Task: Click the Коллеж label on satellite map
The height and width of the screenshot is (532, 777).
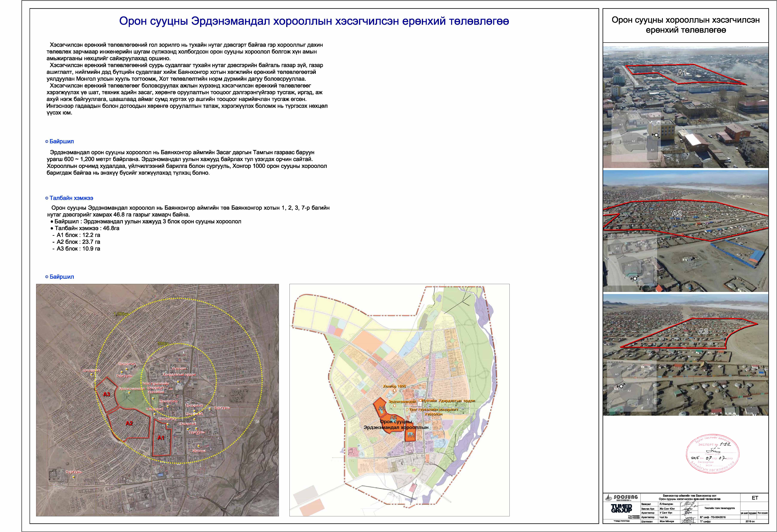Action: tap(199, 450)
